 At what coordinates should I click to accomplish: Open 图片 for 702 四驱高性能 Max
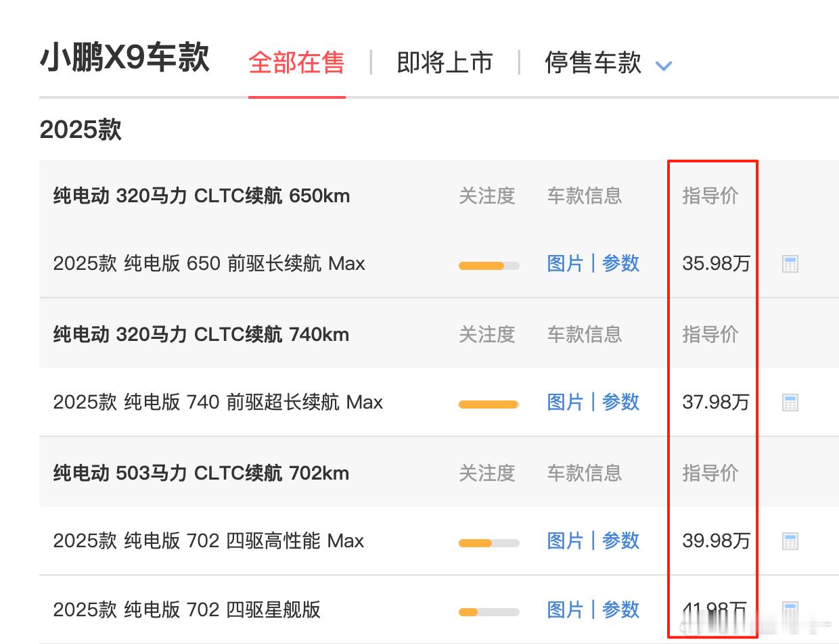(565, 540)
